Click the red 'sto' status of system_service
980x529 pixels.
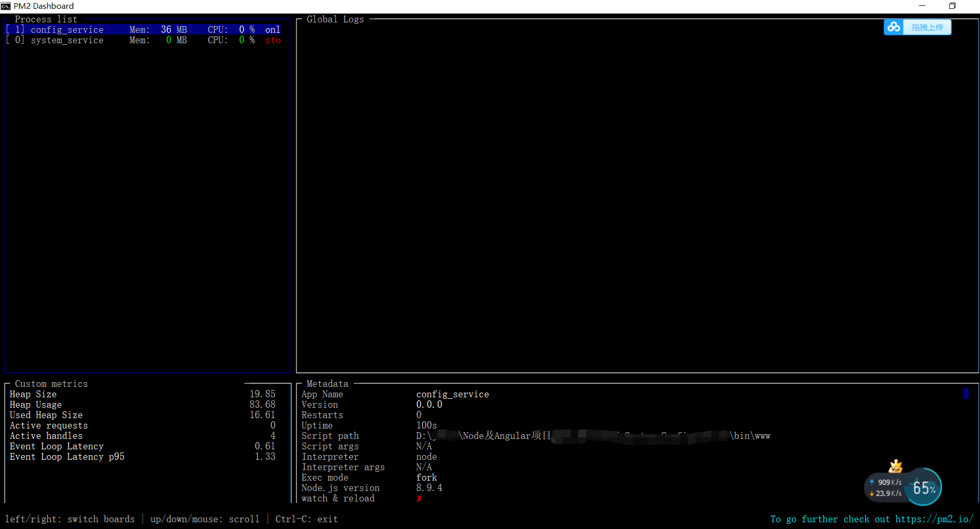tap(273, 40)
